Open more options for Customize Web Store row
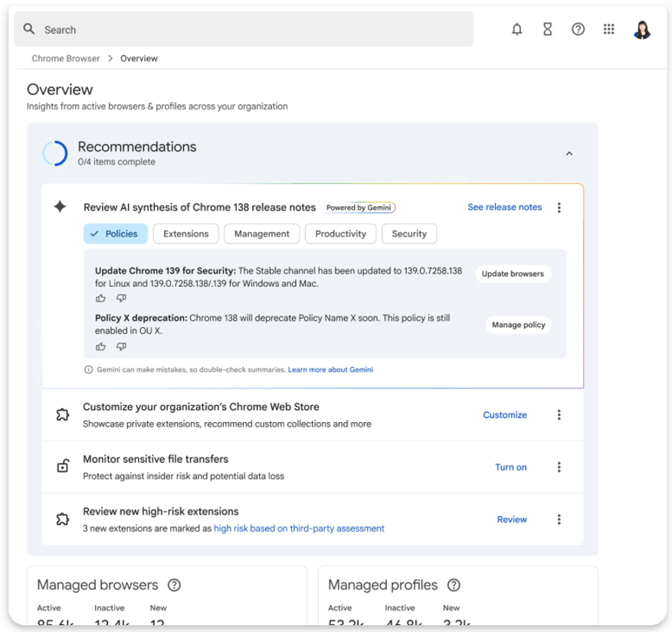672x632 pixels. pos(559,414)
